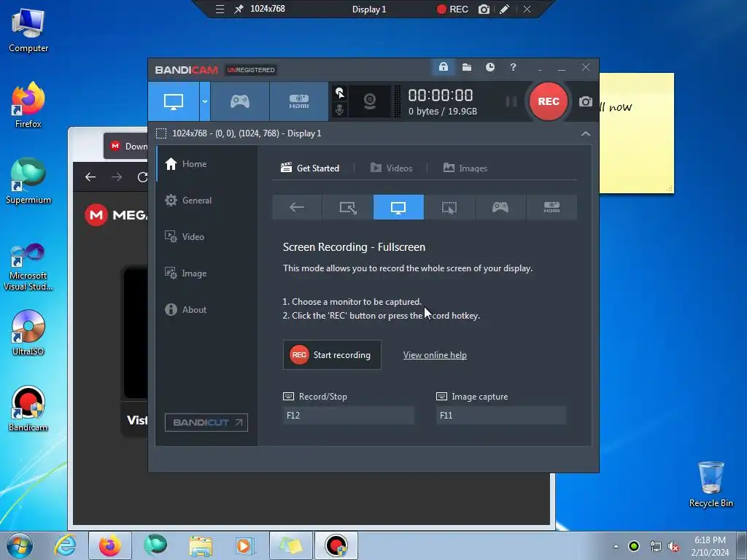Open the scheduled recording clock icon
Viewport: 747px width, 560px height.
point(489,67)
